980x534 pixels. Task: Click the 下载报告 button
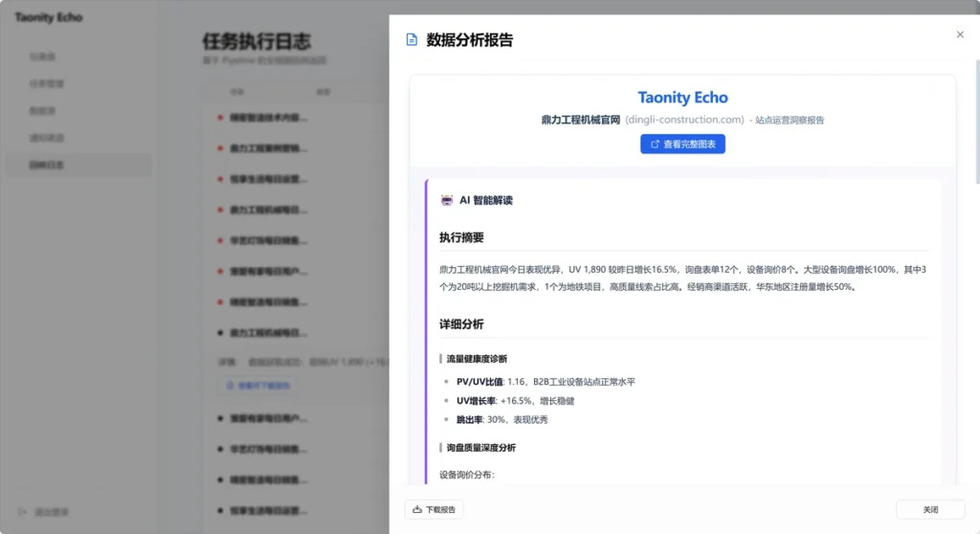[434, 510]
